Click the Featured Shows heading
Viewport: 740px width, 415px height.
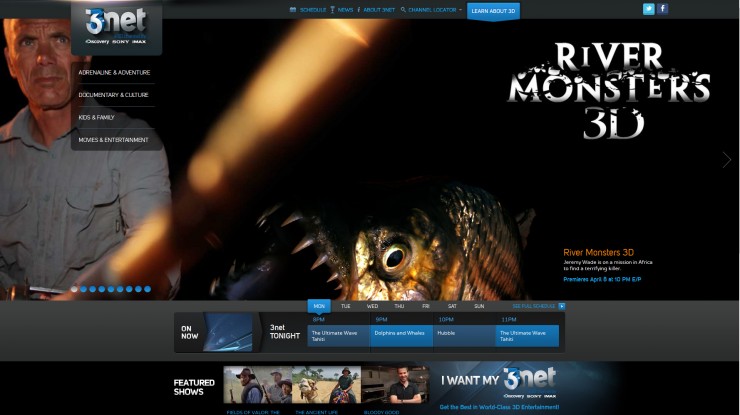pos(194,387)
